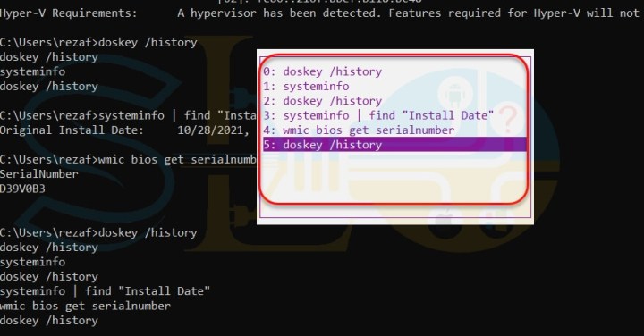Click unprefixed output line wmic bios get serialnumber
Viewport: 644px width, 336px height.
tap(85, 306)
